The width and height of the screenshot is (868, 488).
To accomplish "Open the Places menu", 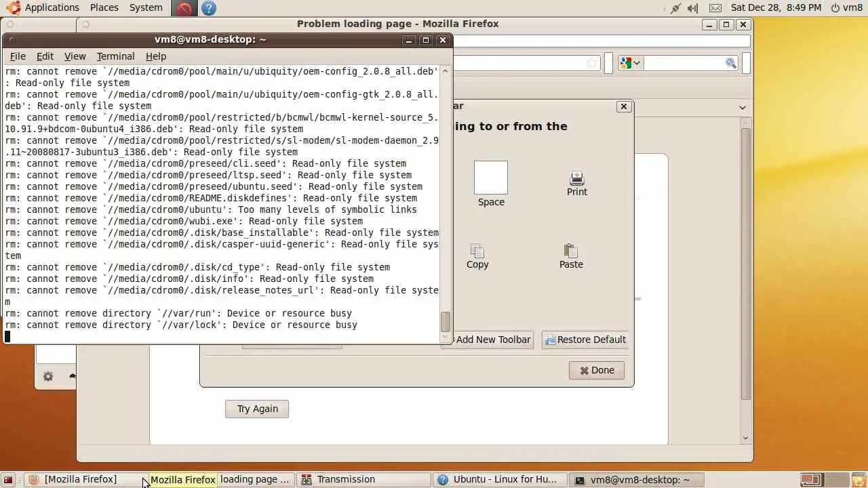I will coord(104,7).
